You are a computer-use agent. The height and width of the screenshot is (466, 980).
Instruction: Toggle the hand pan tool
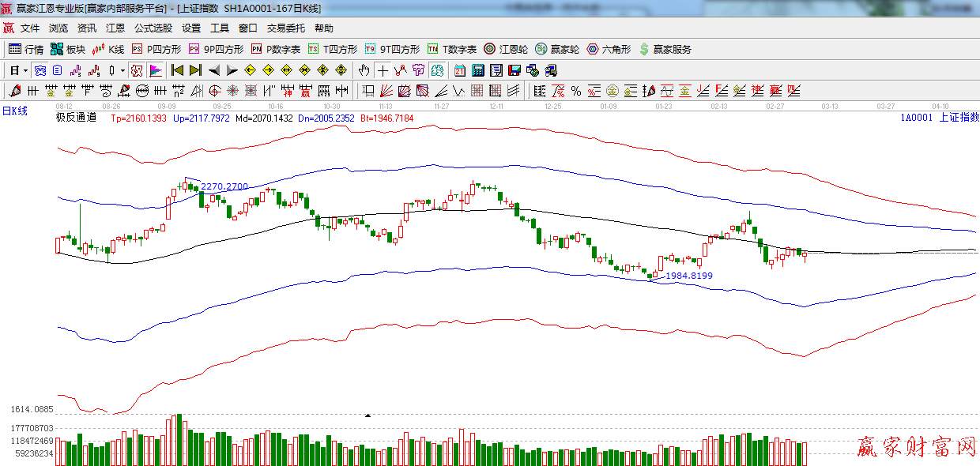point(364,70)
